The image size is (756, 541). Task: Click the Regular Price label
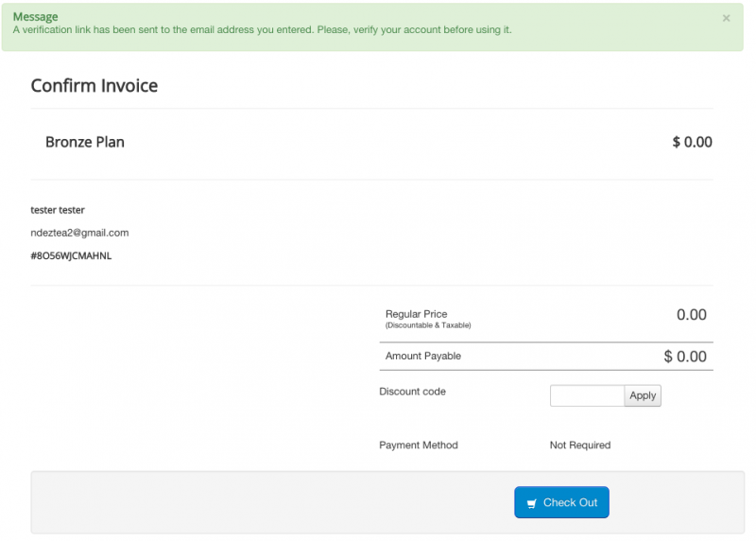(416, 314)
